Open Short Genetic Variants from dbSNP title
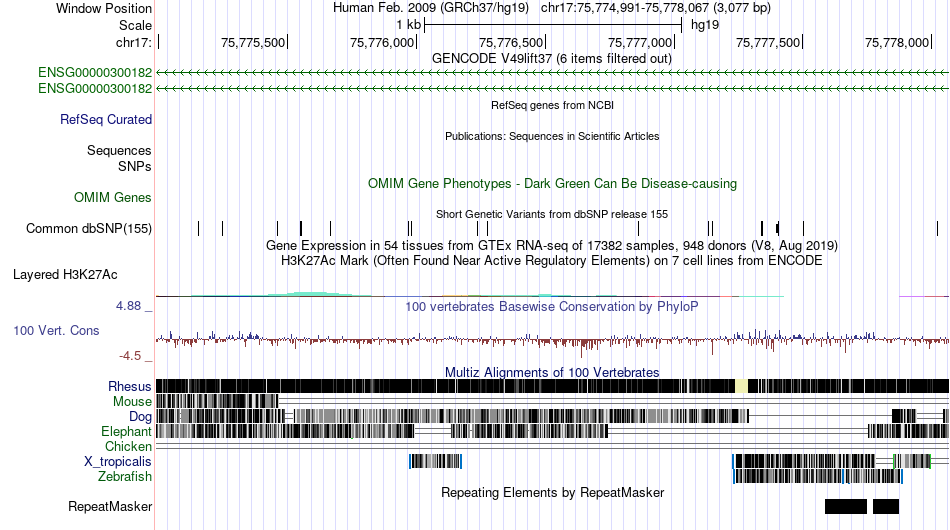 click(x=552, y=214)
